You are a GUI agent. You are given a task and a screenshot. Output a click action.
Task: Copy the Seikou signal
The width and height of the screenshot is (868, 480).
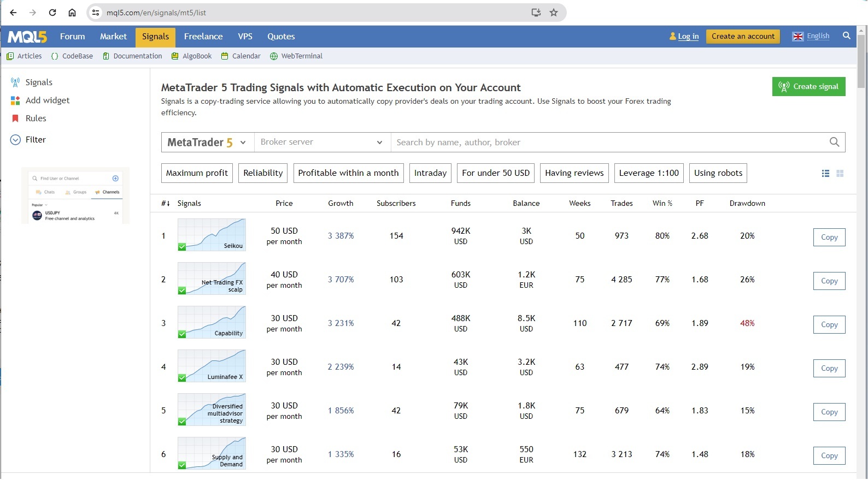click(829, 238)
